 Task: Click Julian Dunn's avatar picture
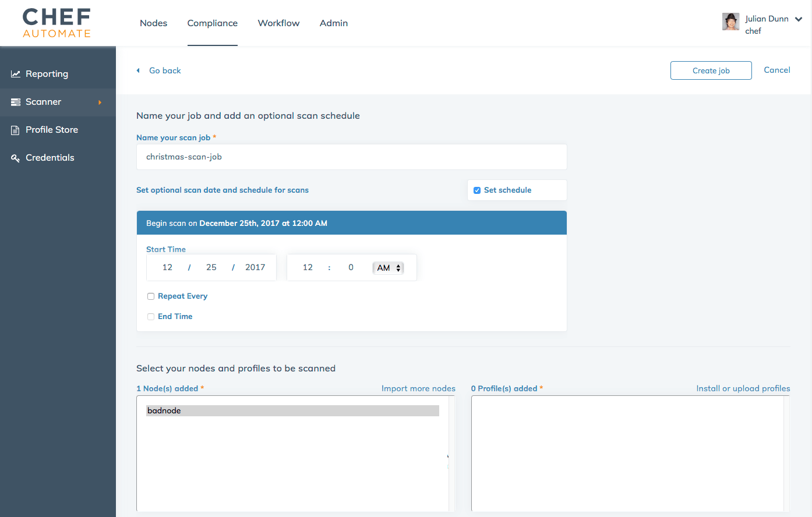[x=730, y=21]
